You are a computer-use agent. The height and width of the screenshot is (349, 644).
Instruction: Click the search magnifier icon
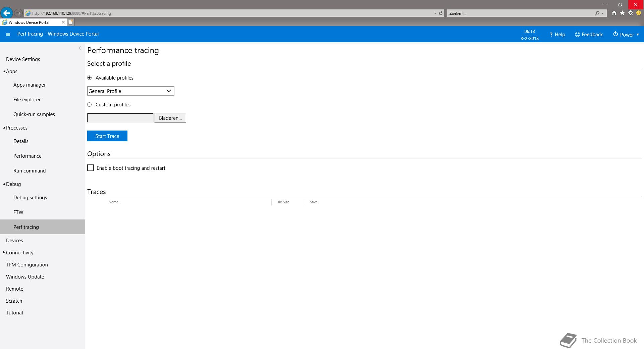point(597,13)
